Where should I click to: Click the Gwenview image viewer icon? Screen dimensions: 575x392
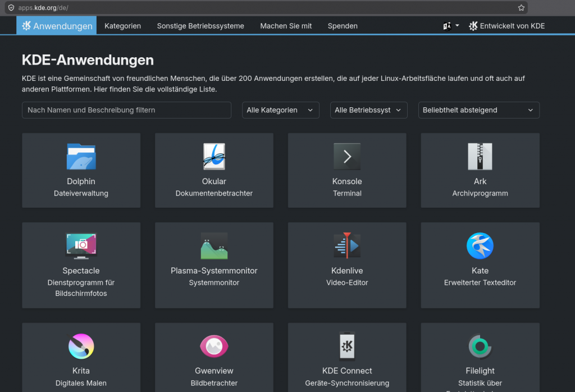(214, 346)
